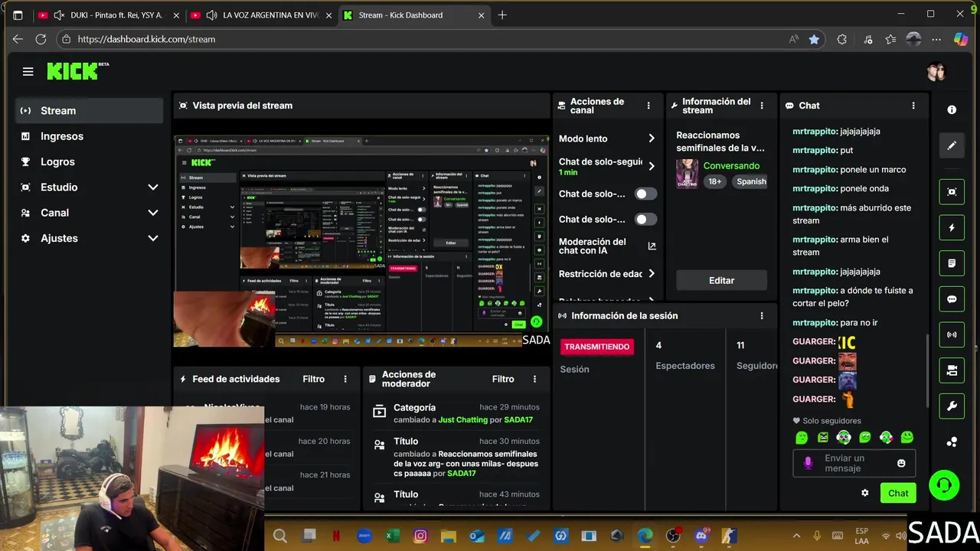This screenshot has height=551, width=980.
Task: Toggle the stream preview widget icon
Action: coord(952,192)
